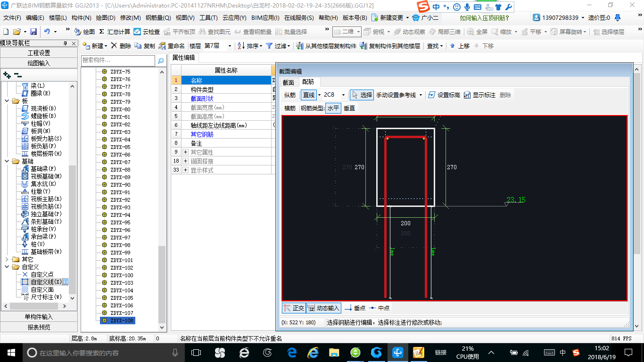644x362 pixels.
Task: Click 删除 delete component in component toolbar
Action: 121,46
